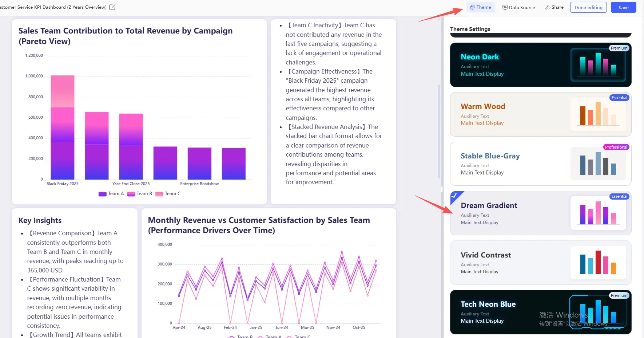Click the Neon Dark chart preview thumbnail
This screenshot has width=644, height=338.
598,65
